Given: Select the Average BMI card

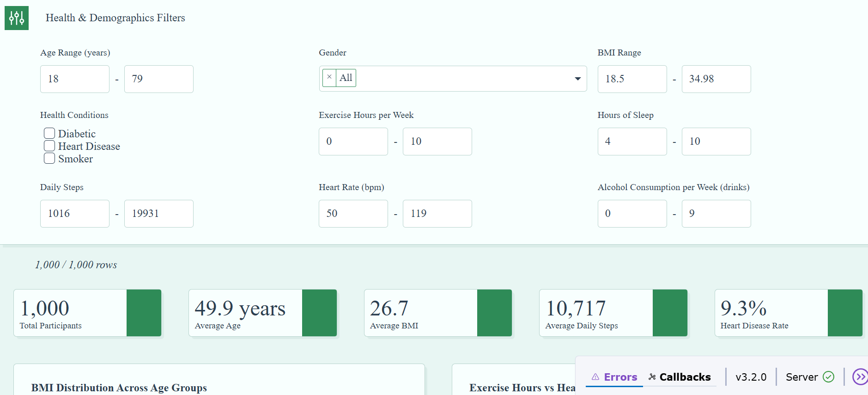Looking at the screenshot, I should tap(438, 313).
